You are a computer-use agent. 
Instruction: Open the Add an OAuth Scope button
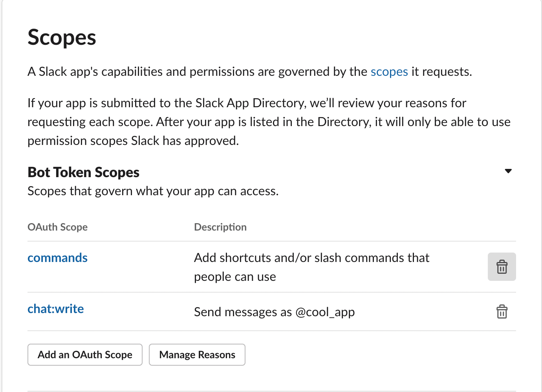pyautogui.click(x=84, y=355)
